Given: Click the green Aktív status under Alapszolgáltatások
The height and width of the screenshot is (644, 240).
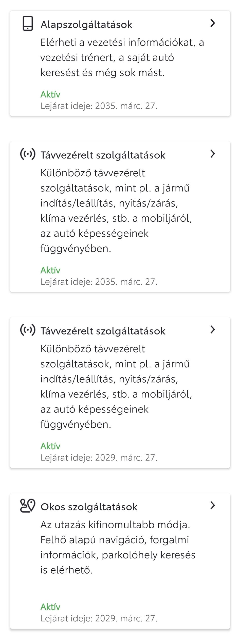Looking at the screenshot, I should (x=50, y=94).
